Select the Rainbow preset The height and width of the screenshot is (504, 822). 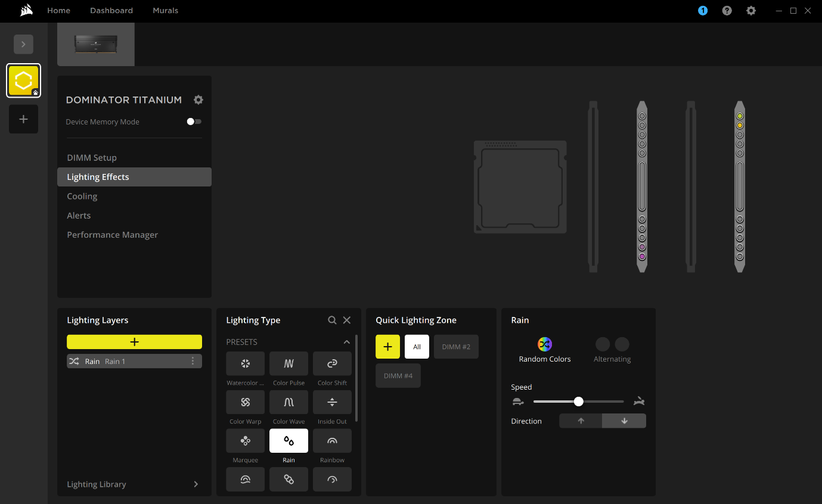(332, 441)
